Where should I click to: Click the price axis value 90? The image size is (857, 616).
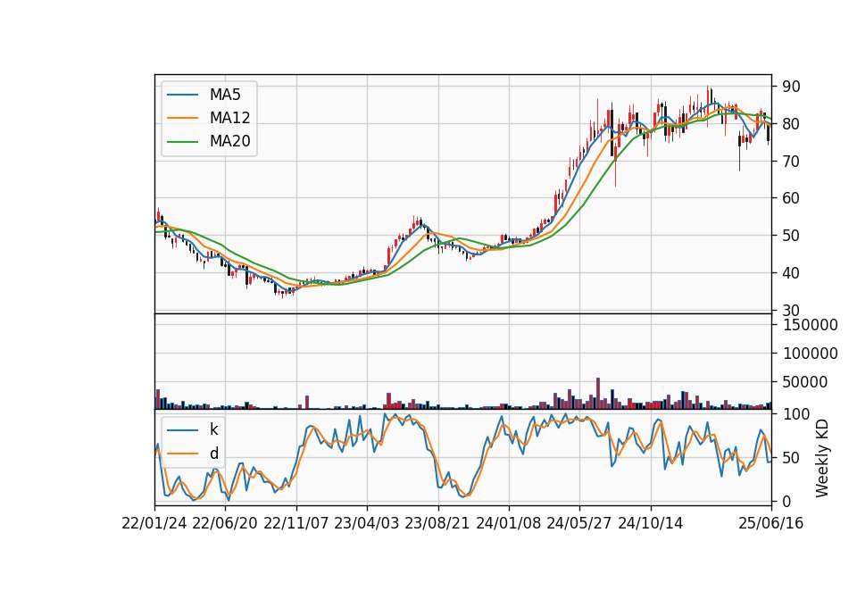click(x=791, y=87)
